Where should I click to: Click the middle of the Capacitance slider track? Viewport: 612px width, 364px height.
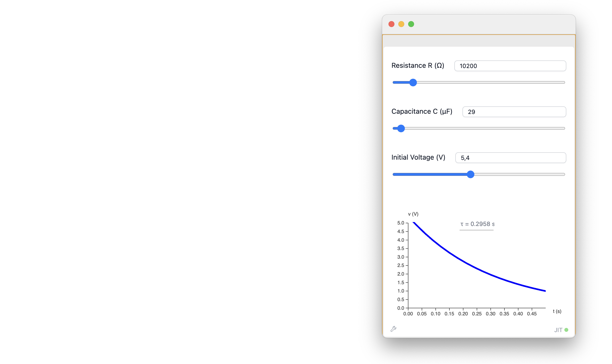(479, 128)
